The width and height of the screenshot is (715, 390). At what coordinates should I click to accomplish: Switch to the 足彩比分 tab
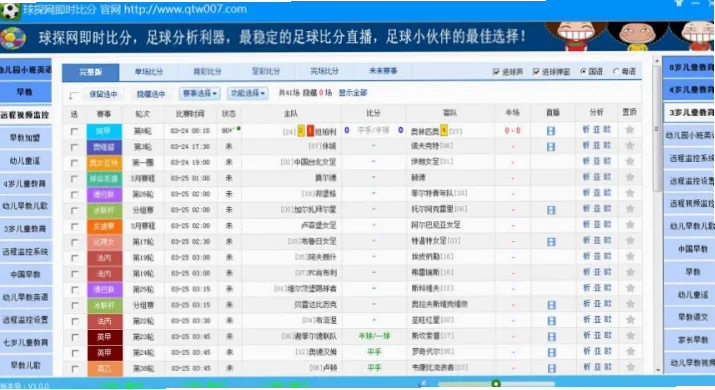266,72
